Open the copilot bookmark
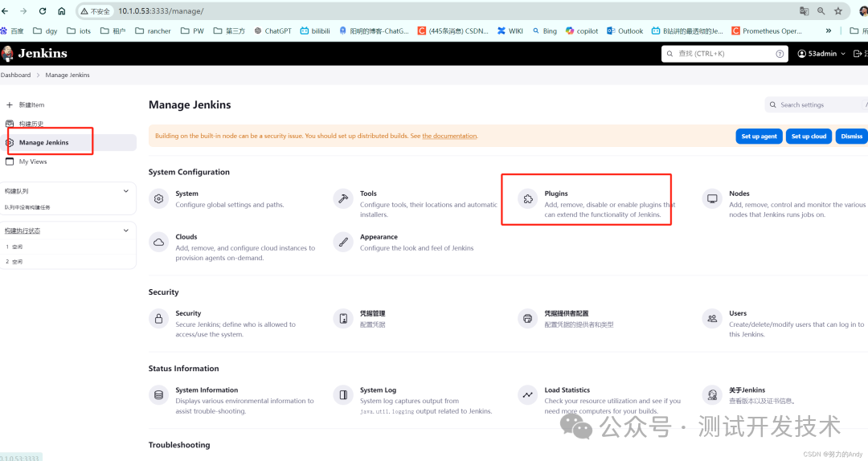 pos(582,31)
